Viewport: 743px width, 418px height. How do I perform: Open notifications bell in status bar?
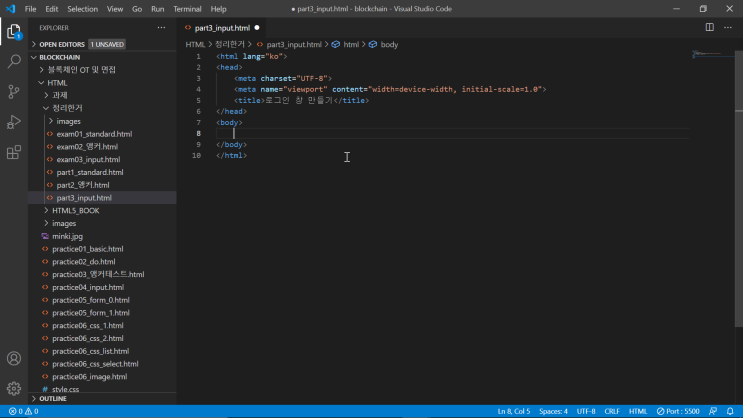[x=730, y=411]
